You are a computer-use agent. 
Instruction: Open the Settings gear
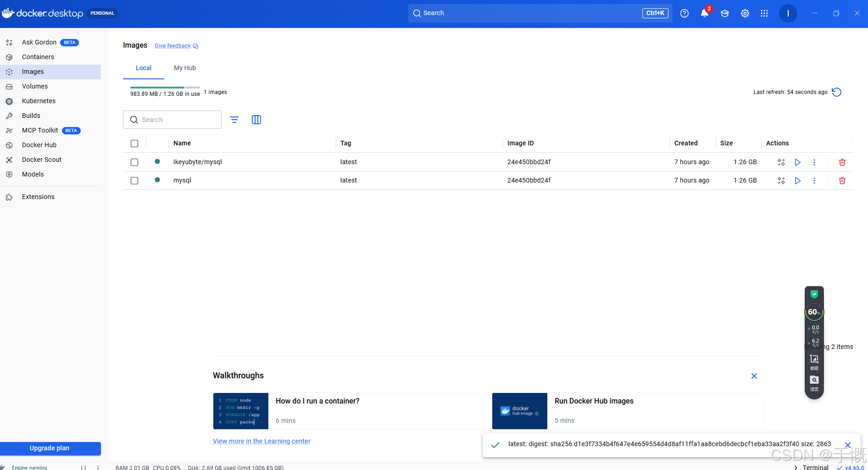click(x=745, y=13)
